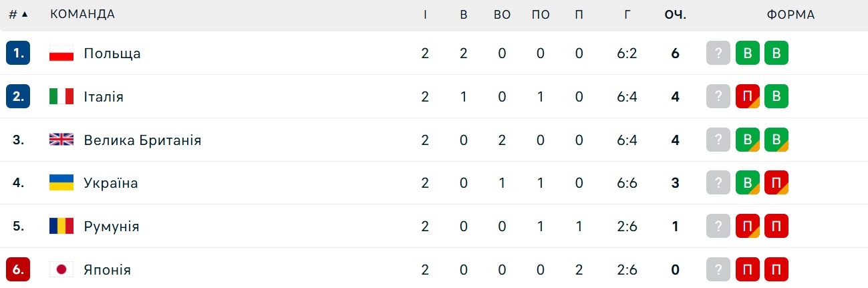
Task: Click the red rank 6 position badge
Action: pos(18,270)
